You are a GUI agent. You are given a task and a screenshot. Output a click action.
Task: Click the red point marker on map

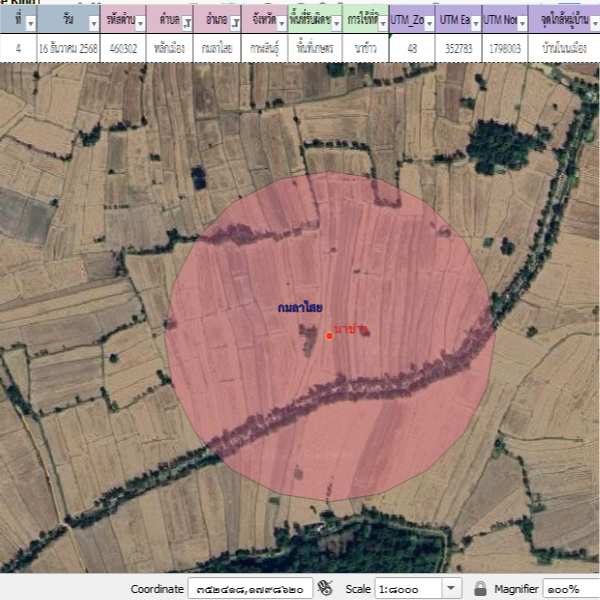click(329, 336)
